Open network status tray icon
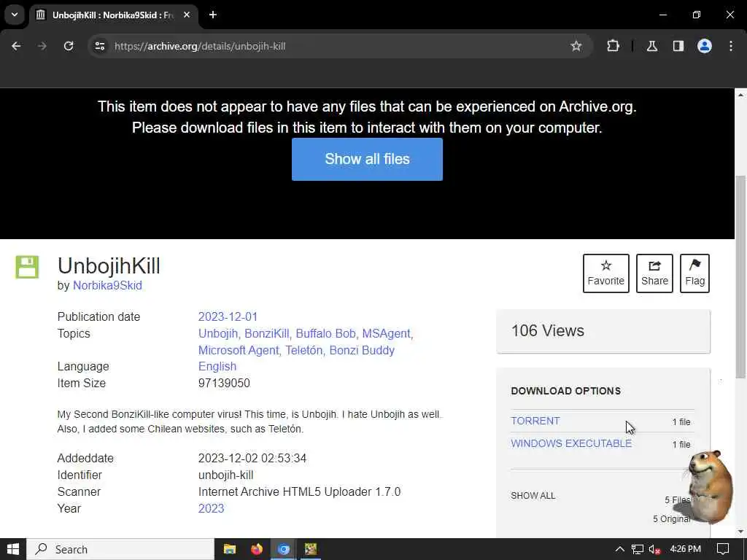The image size is (747, 560). point(637,550)
